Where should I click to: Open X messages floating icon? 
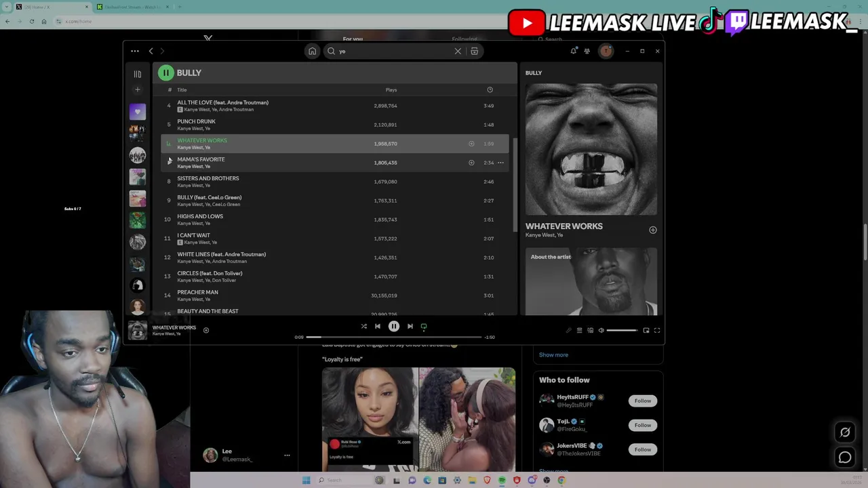click(x=845, y=457)
